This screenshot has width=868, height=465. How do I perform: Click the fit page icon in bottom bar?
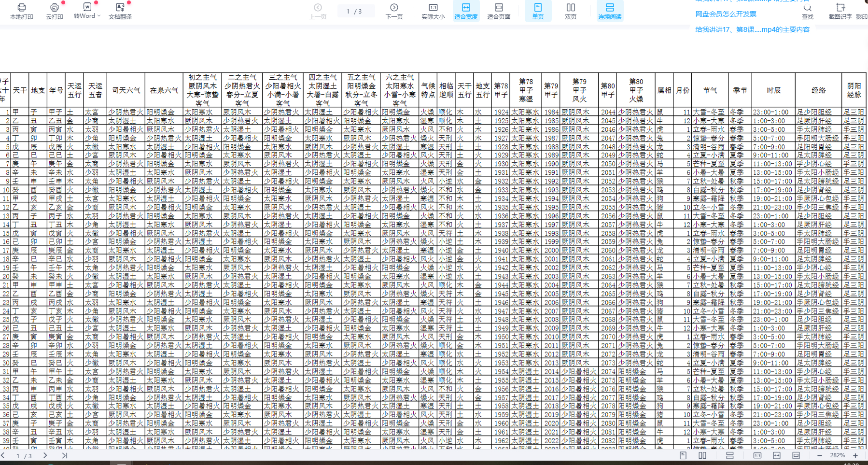[x=796, y=455]
